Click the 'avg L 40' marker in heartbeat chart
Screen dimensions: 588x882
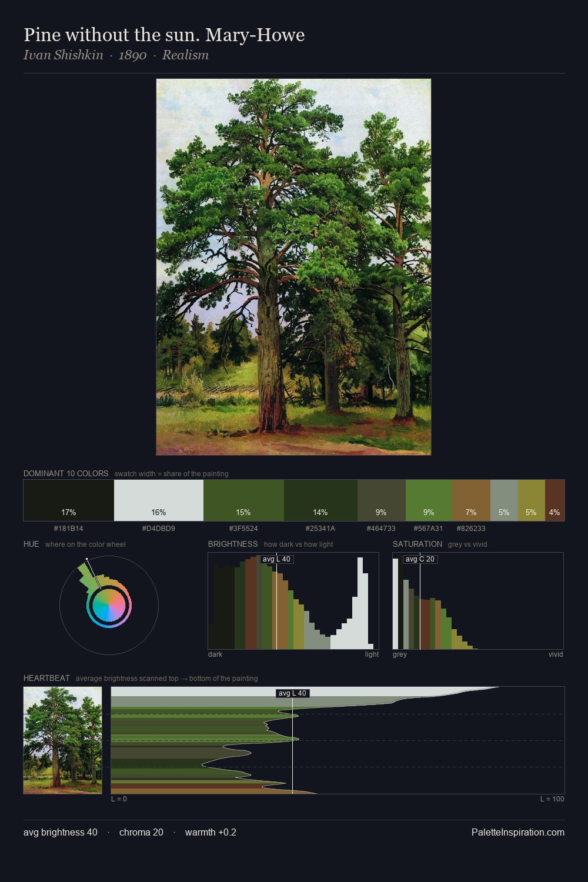pos(292,693)
